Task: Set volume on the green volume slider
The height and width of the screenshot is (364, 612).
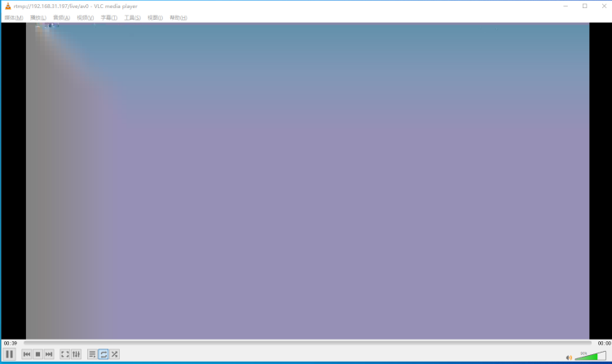Action: [x=590, y=355]
